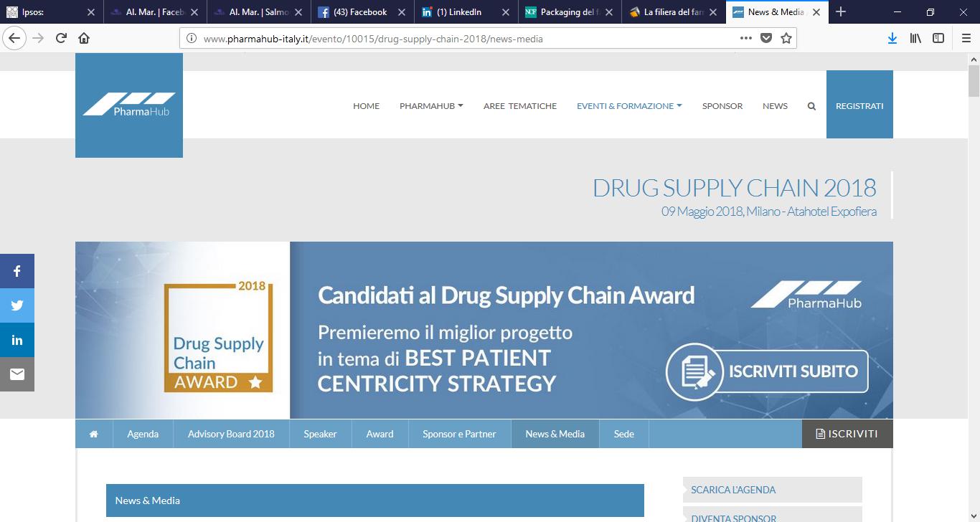980x522 pixels.
Task: Open SPONSOR in the site navigation
Action: 722,105
